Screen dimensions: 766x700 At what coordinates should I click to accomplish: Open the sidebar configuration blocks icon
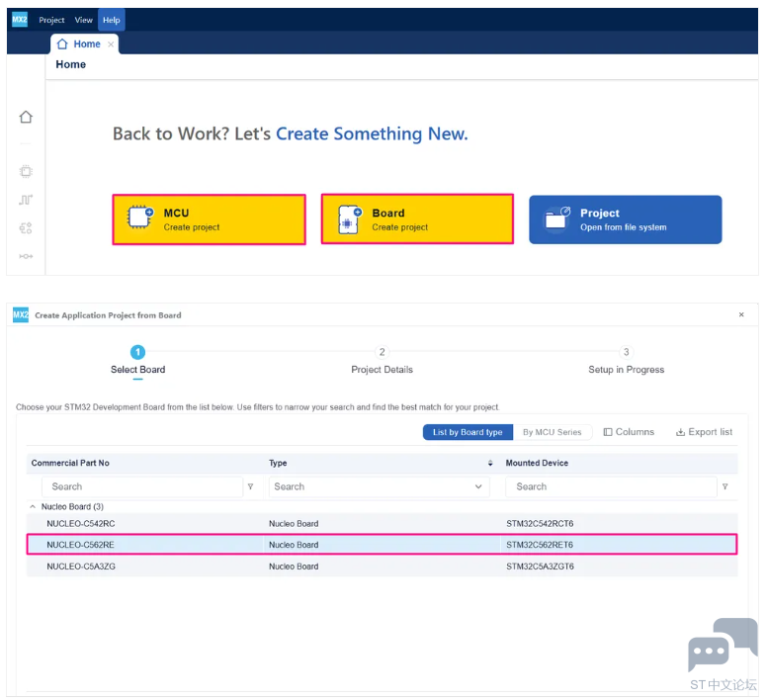coord(26,227)
